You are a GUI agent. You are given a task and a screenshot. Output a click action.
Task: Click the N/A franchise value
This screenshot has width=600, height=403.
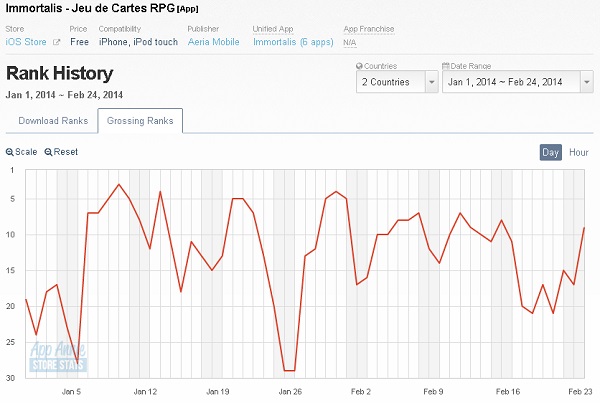[350, 42]
